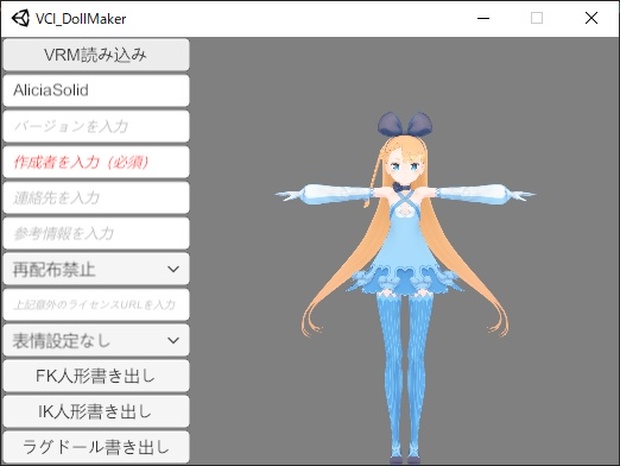The width and height of the screenshot is (620, 466).
Task: Expand the 表情設定なし expression dropdown
Action: click(x=96, y=340)
